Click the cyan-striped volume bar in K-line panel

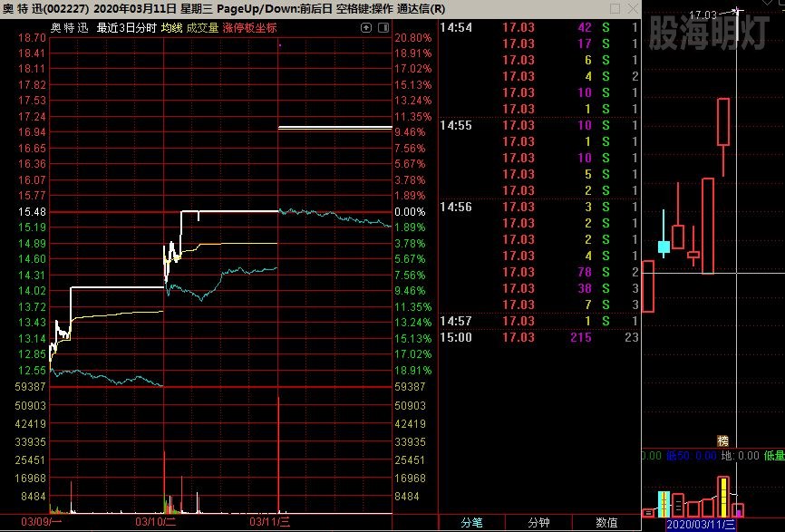[x=664, y=505]
